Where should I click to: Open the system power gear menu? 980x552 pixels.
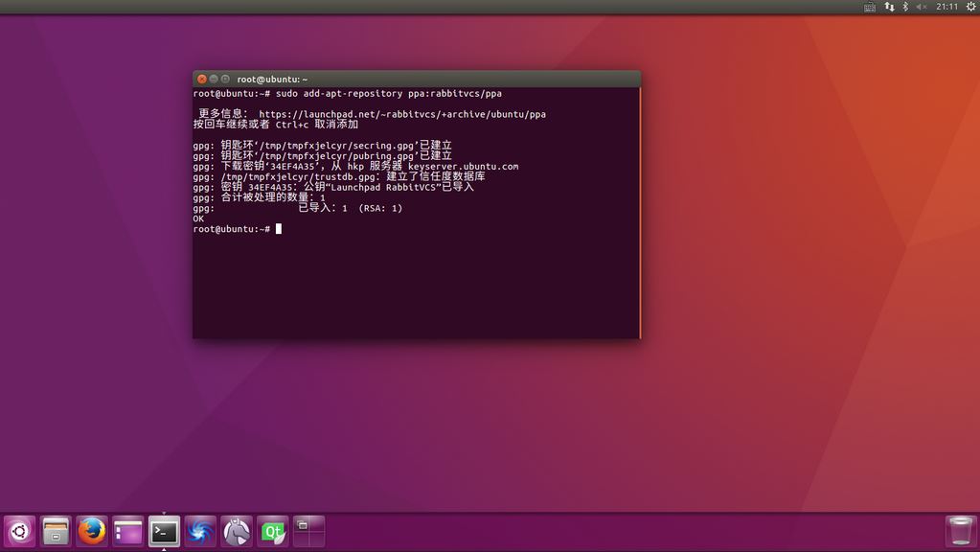coord(969,7)
